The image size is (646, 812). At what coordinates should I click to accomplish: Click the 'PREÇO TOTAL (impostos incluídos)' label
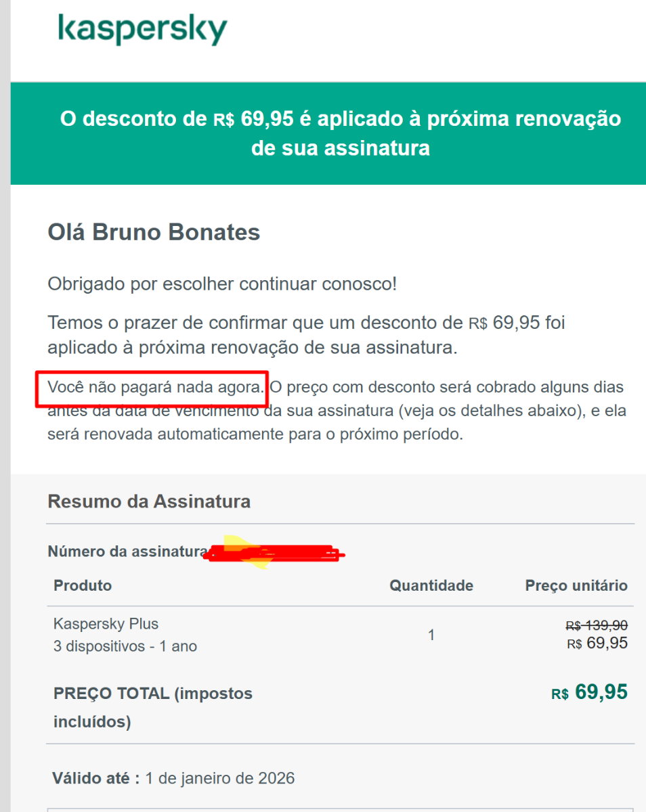[x=152, y=707]
